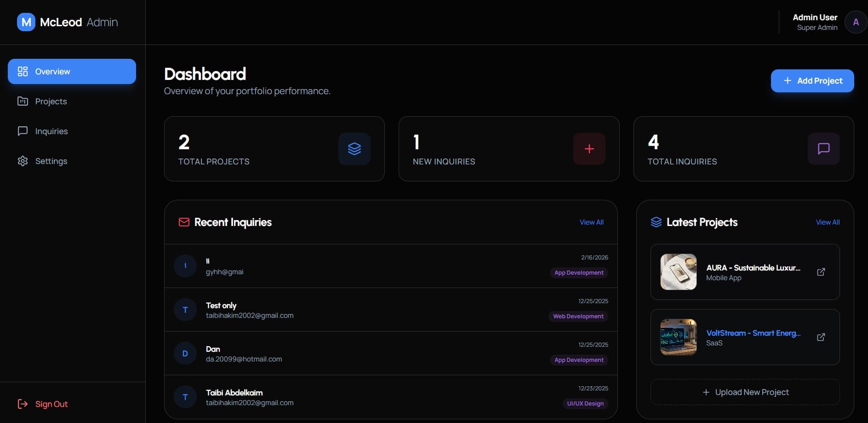Click the Total Inquiries chat bubble icon

coord(823,149)
